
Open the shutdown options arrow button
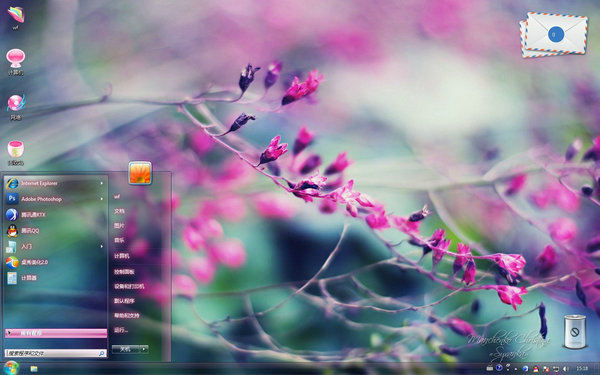[144, 349]
